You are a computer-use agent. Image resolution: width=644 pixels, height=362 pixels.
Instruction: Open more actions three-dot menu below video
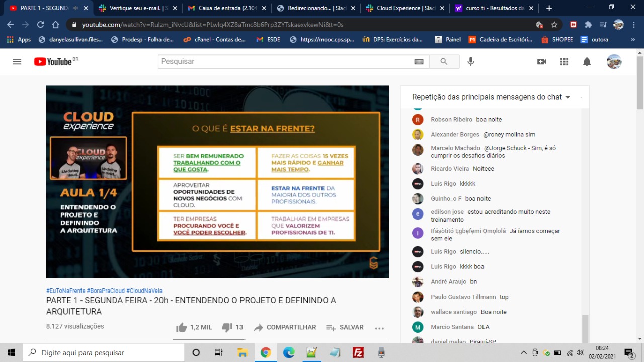(x=379, y=328)
